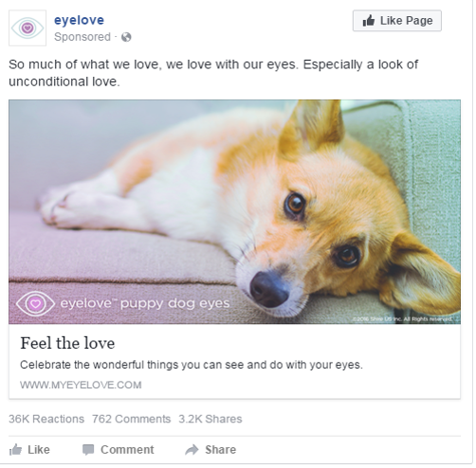Viewport: 476px width, 468px height.
Task: Click thumbs-up icon in Like Page button
Action: pos(368,21)
